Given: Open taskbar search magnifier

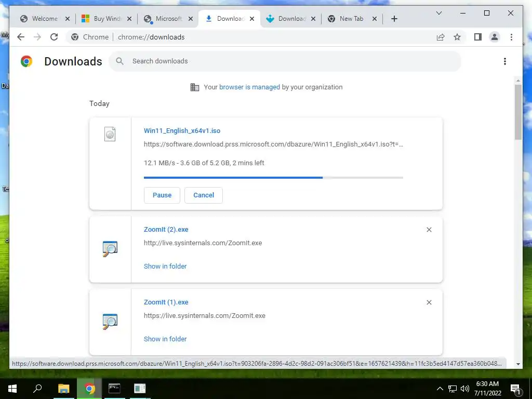Looking at the screenshot, I should pyautogui.click(x=37, y=389).
